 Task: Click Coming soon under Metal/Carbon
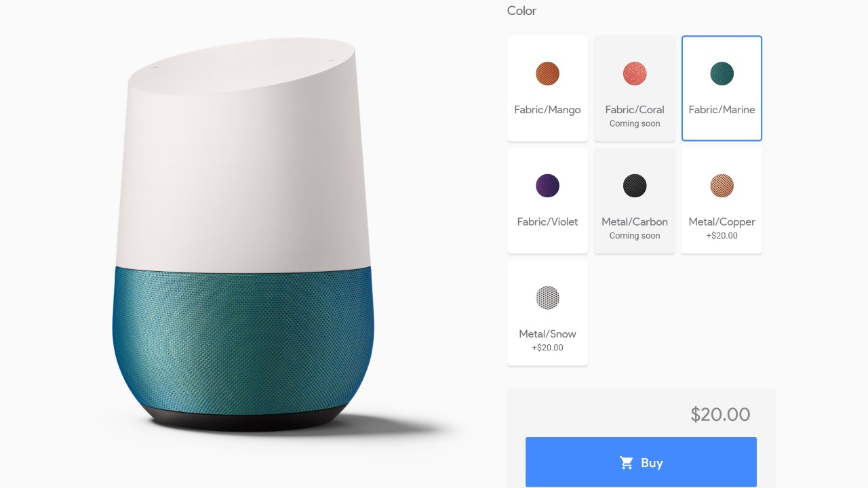pyautogui.click(x=635, y=236)
